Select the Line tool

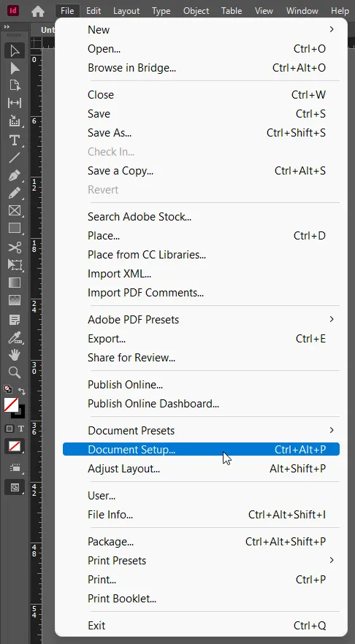(15, 157)
